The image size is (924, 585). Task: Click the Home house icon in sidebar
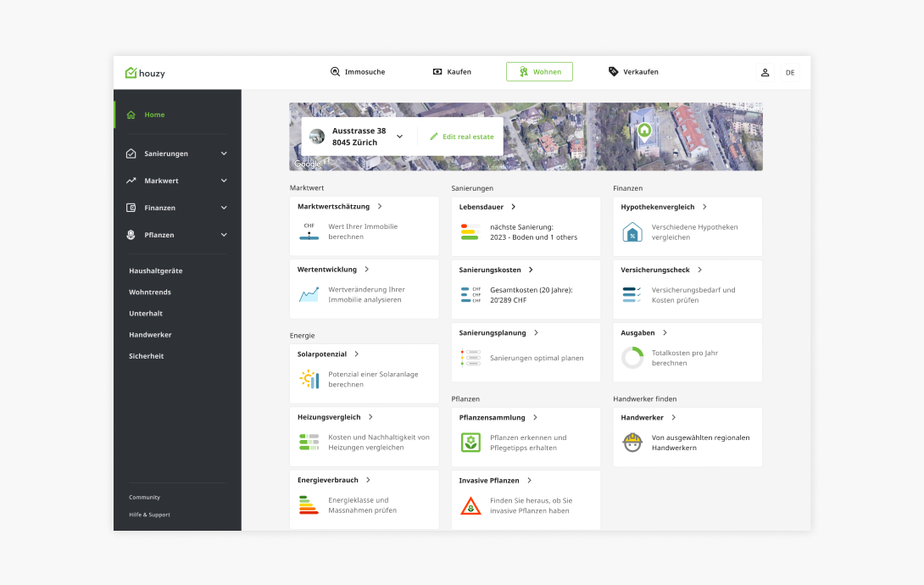click(131, 114)
